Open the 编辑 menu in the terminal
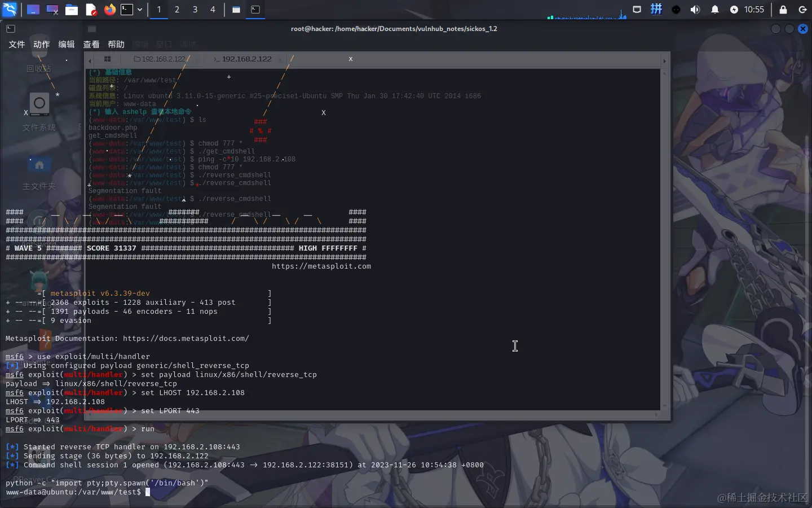 tap(67, 44)
